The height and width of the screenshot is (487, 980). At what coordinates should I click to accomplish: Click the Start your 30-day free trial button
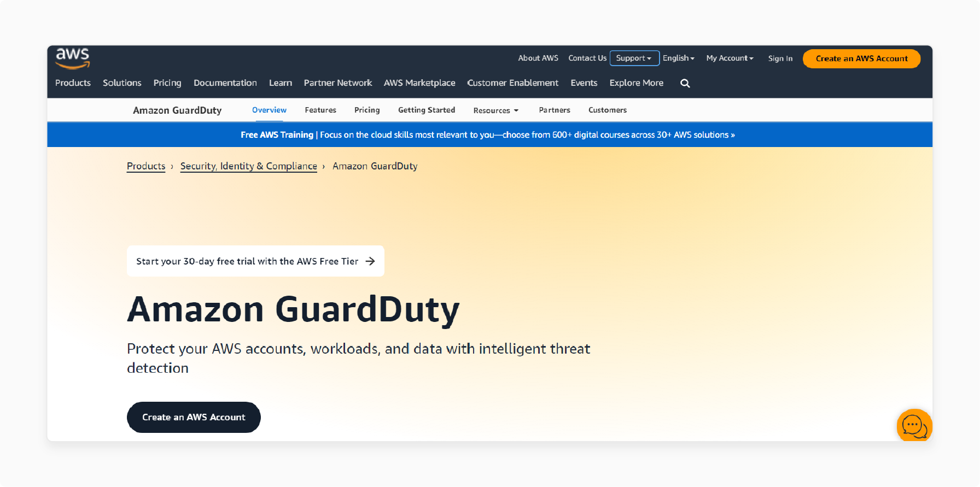point(255,261)
